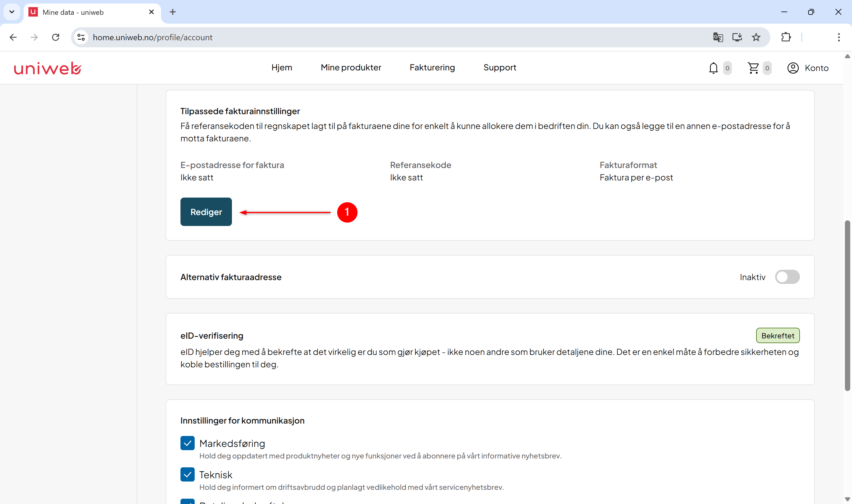The width and height of the screenshot is (852, 504).
Task: Open Fakturering page
Action: point(432,68)
